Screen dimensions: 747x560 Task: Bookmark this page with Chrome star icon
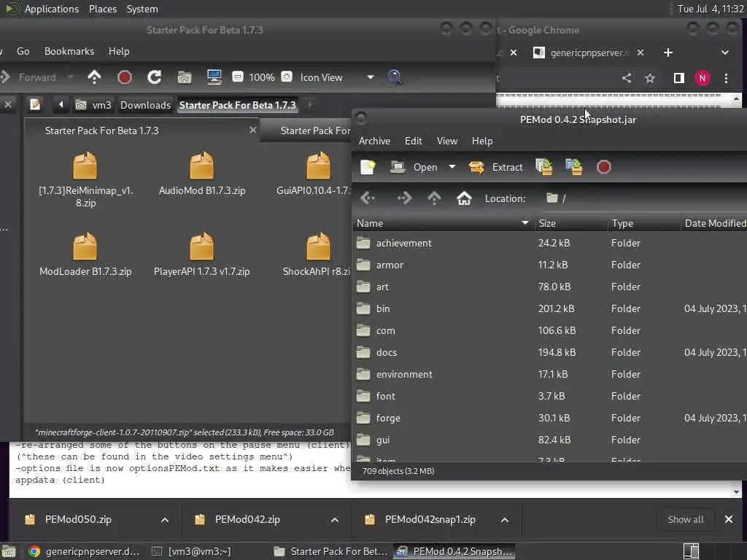[x=650, y=78]
